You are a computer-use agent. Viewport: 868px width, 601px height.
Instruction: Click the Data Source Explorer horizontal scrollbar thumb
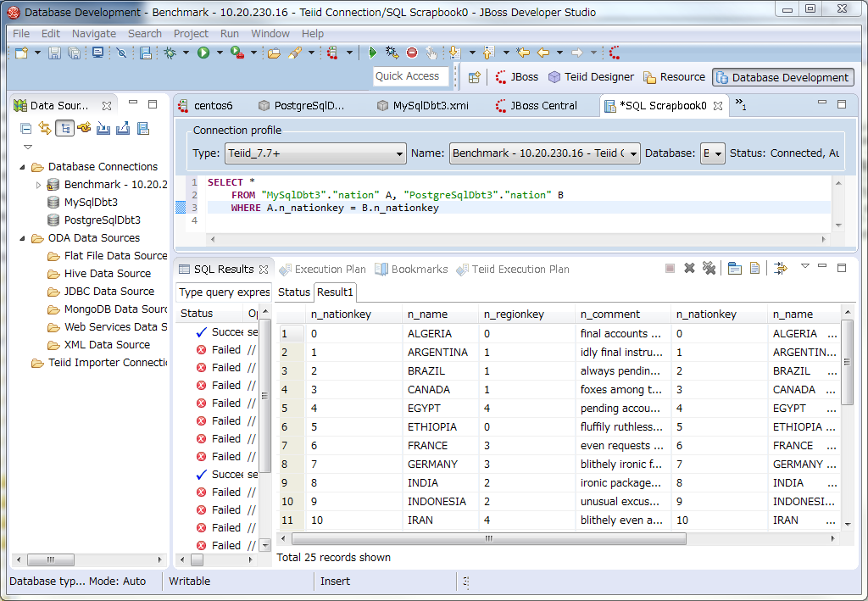[51, 560]
